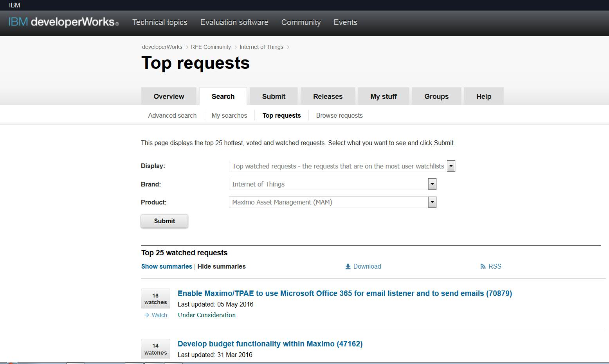This screenshot has width=609, height=364.
Task: Click Hide summaries
Action: pos(222,266)
